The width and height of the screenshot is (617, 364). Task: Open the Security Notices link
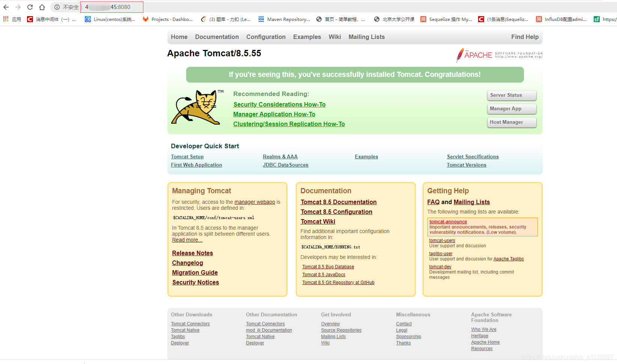click(196, 282)
